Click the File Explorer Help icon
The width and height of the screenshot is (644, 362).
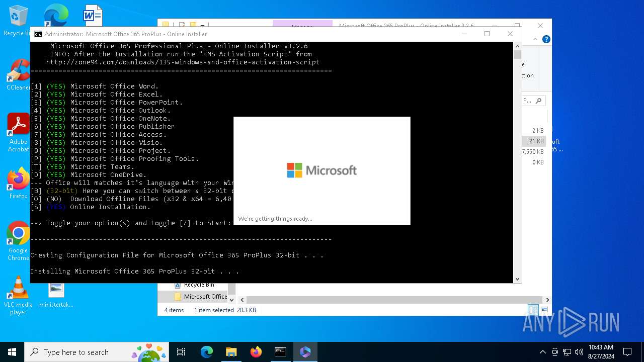546,39
